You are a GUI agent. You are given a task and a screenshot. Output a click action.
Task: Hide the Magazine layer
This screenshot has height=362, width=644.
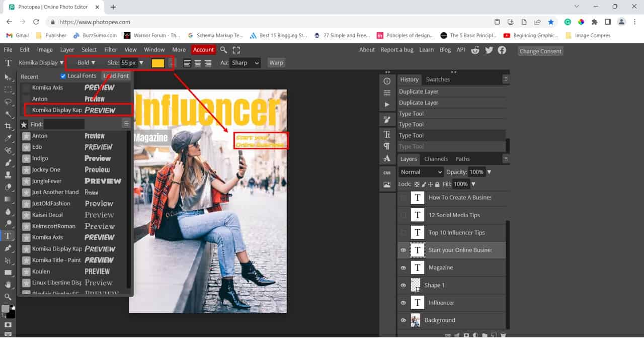point(403,267)
